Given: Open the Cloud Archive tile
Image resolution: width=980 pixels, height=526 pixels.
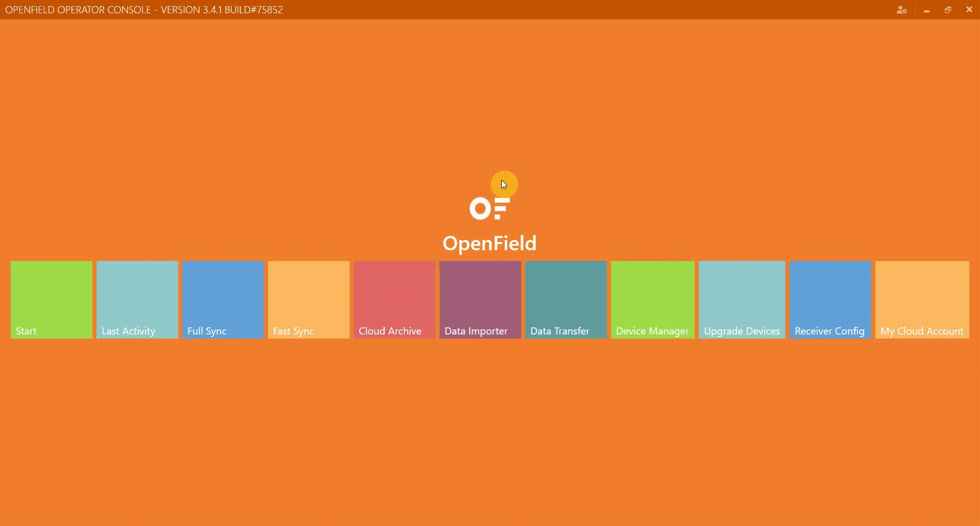Looking at the screenshot, I should 395,300.
